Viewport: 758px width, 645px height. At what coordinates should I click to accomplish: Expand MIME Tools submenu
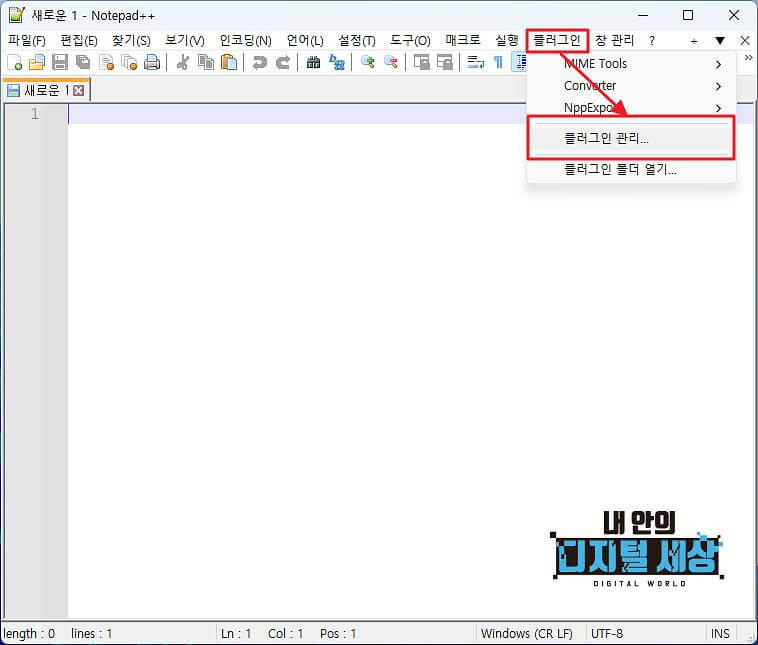[631, 64]
